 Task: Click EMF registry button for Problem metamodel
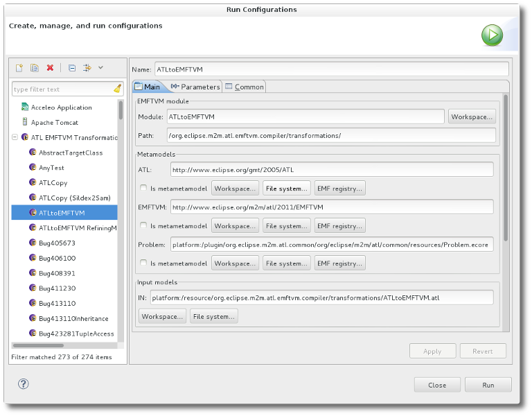[x=339, y=263]
